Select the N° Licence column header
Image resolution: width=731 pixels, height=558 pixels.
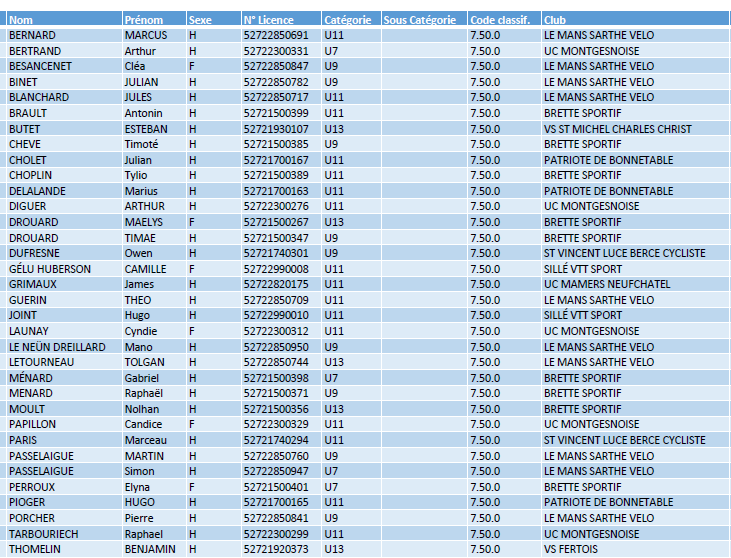[269, 20]
